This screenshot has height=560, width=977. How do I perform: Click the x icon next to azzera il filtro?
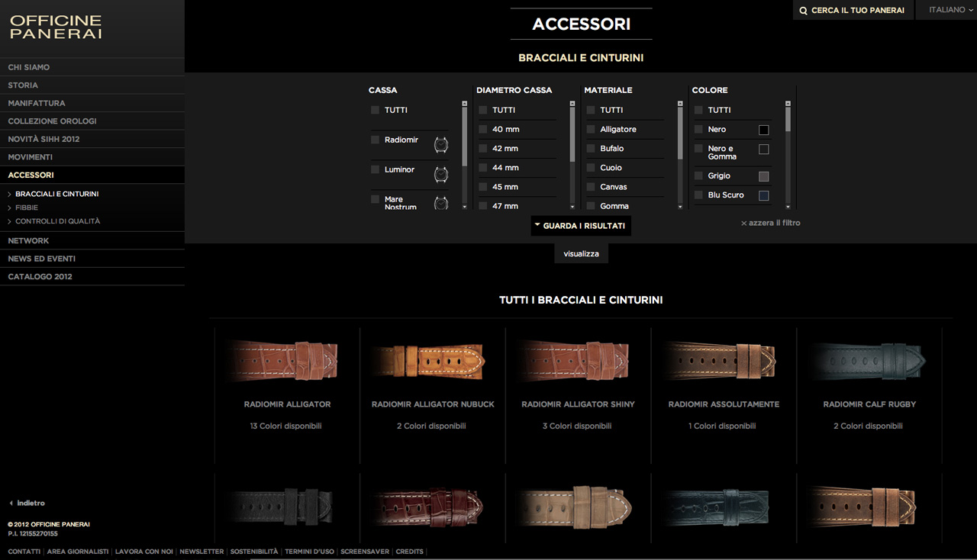743,224
